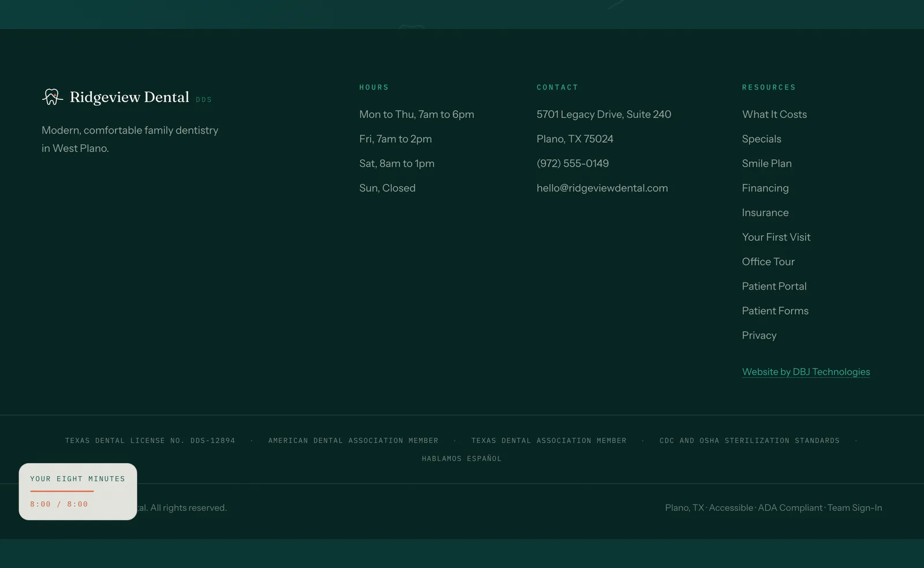Click the Hablamos Español text

point(461,458)
